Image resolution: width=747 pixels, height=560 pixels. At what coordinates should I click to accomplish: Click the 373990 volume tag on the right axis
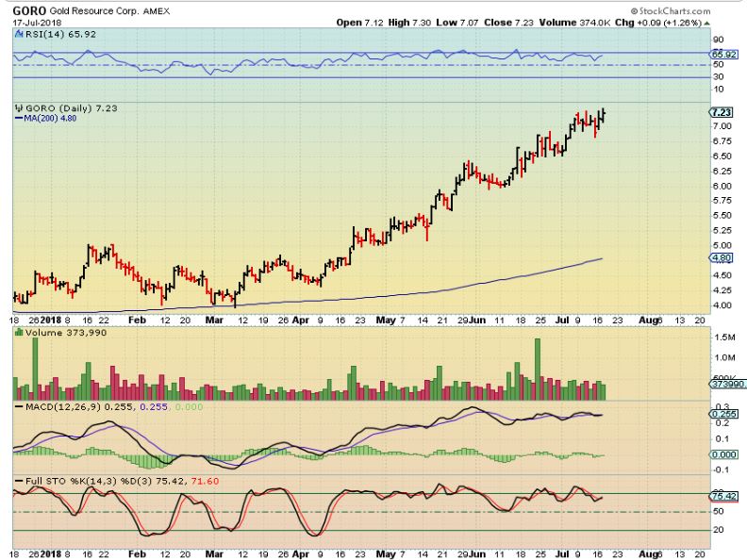[727, 384]
